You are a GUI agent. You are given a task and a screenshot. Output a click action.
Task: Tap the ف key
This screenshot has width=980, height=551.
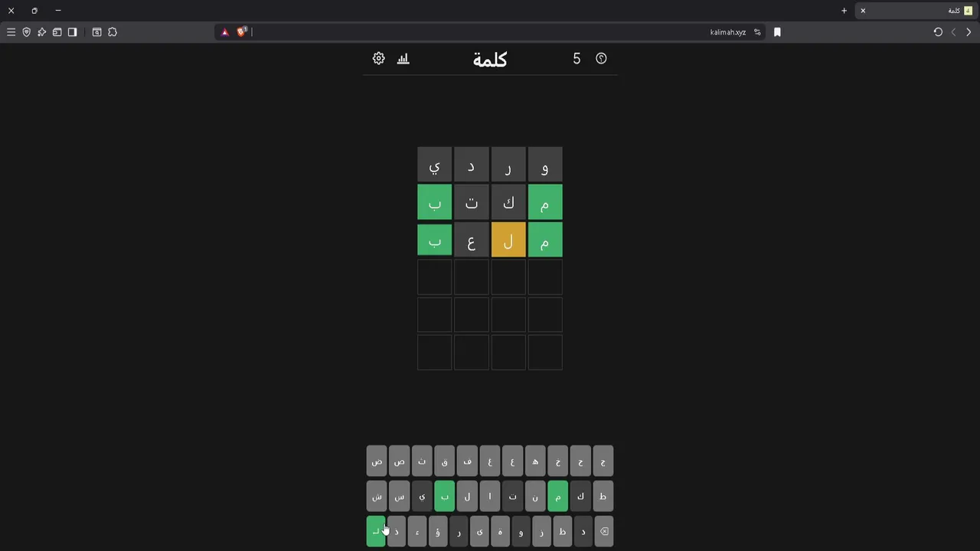coord(467,461)
